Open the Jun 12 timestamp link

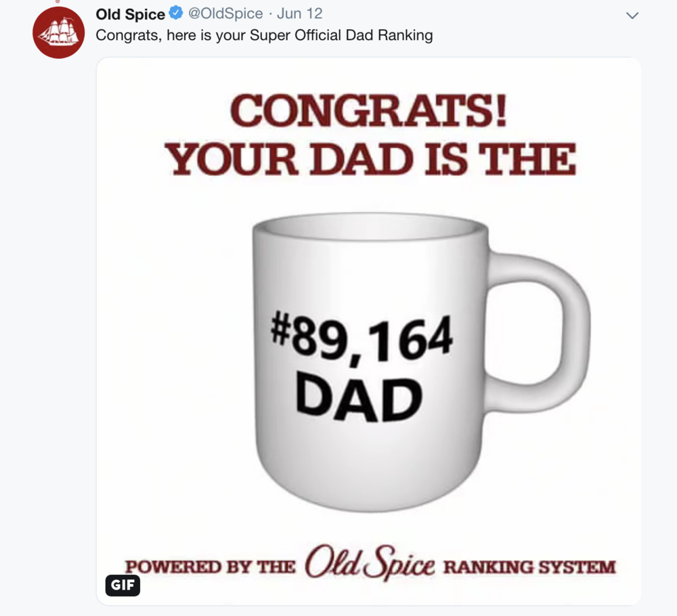coord(299,14)
